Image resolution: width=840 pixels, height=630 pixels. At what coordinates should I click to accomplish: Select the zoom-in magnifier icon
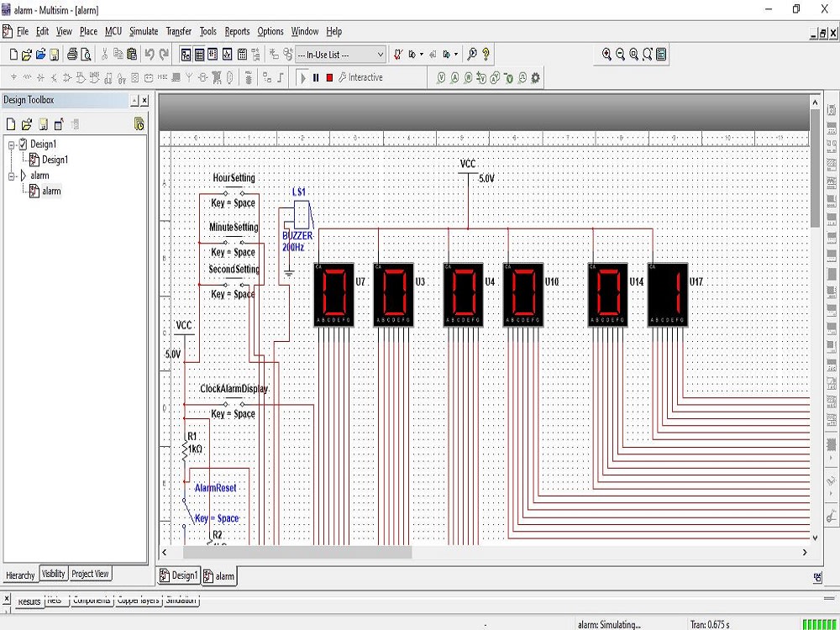606,55
